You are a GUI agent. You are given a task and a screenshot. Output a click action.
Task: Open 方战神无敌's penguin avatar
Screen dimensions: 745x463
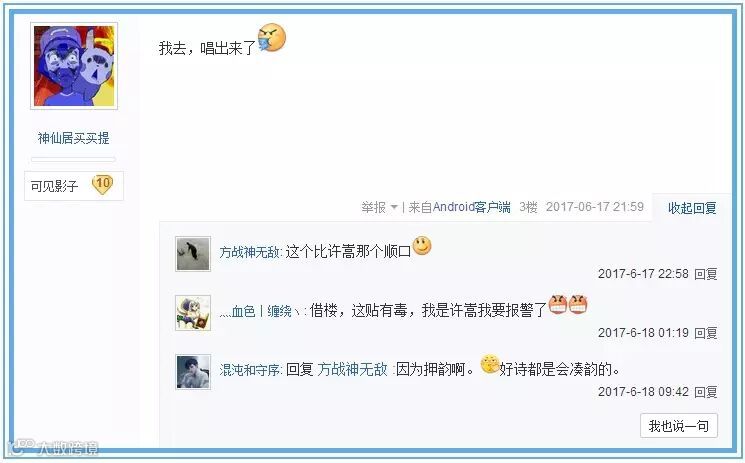[193, 254]
